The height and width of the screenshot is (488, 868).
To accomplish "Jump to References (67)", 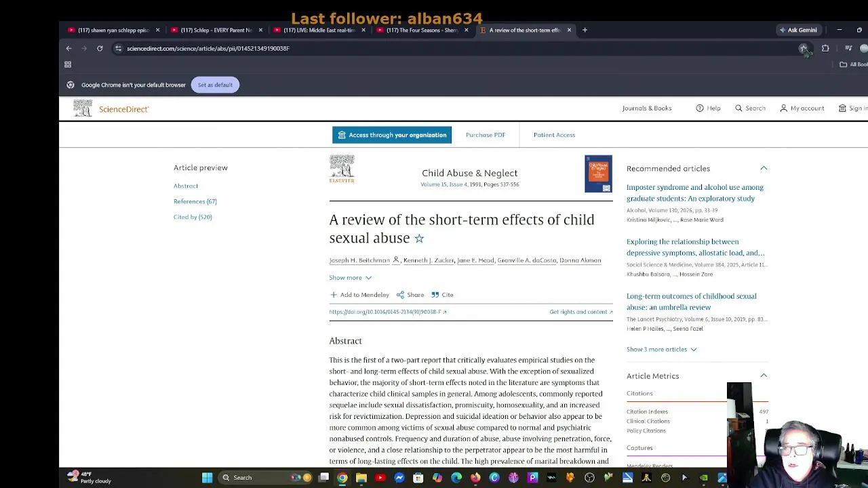I will [195, 201].
